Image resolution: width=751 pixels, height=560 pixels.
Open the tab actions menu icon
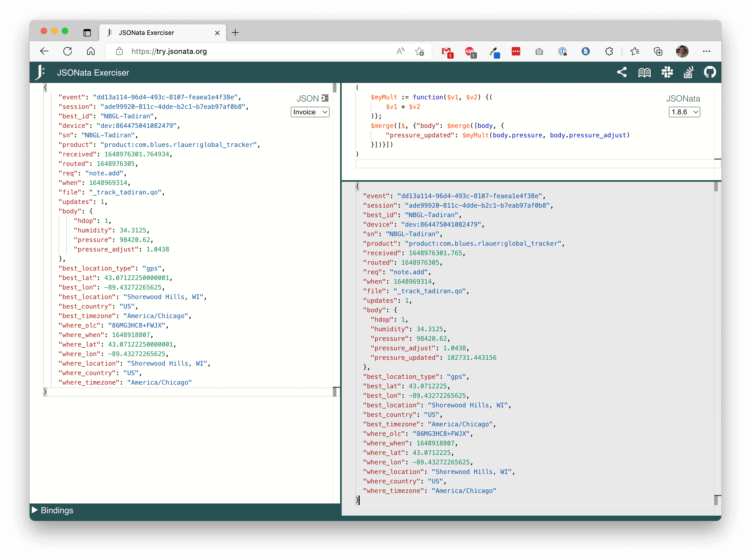coord(87,32)
